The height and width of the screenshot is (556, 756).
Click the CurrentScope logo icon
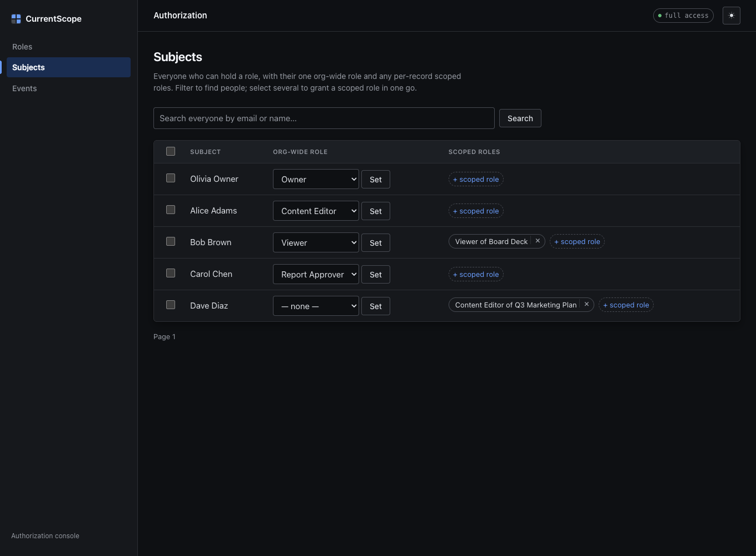click(x=16, y=19)
